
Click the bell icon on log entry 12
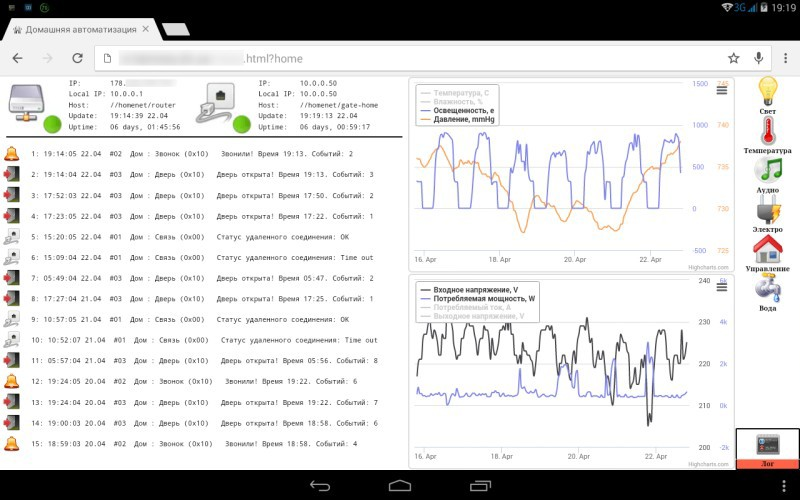pyautogui.click(x=11, y=381)
